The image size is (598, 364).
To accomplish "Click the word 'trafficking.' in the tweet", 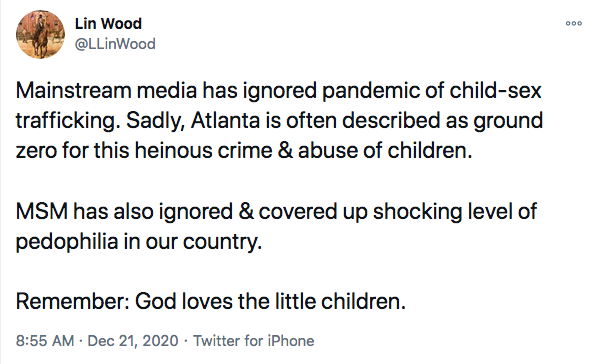I will (68, 121).
